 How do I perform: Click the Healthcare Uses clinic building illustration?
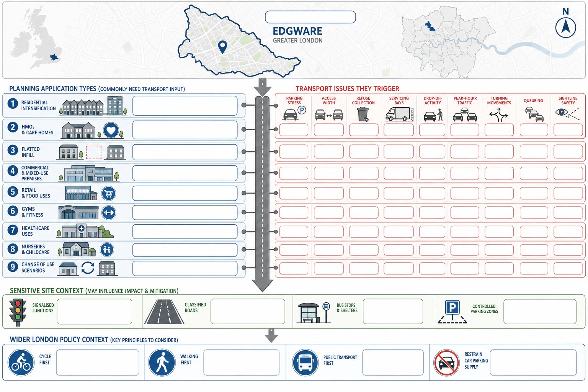[85, 231]
